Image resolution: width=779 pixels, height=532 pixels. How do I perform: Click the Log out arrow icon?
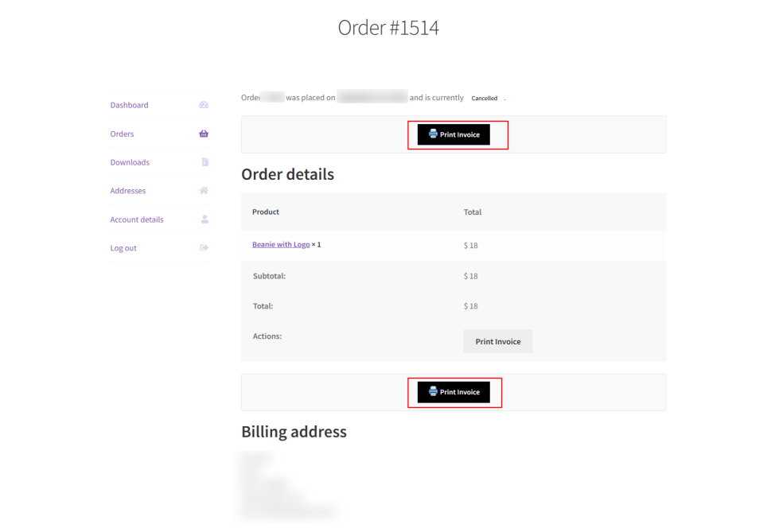tap(204, 248)
